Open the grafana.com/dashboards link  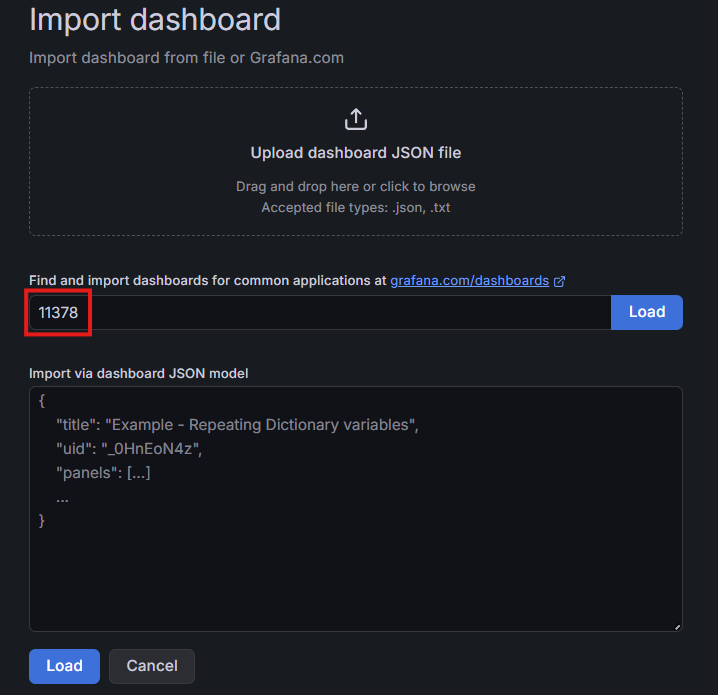click(469, 280)
